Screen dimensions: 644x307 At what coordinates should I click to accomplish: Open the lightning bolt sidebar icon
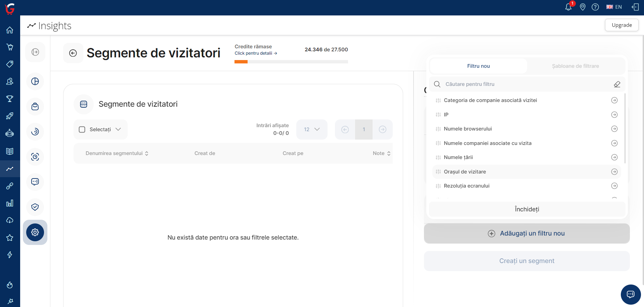coord(10,255)
